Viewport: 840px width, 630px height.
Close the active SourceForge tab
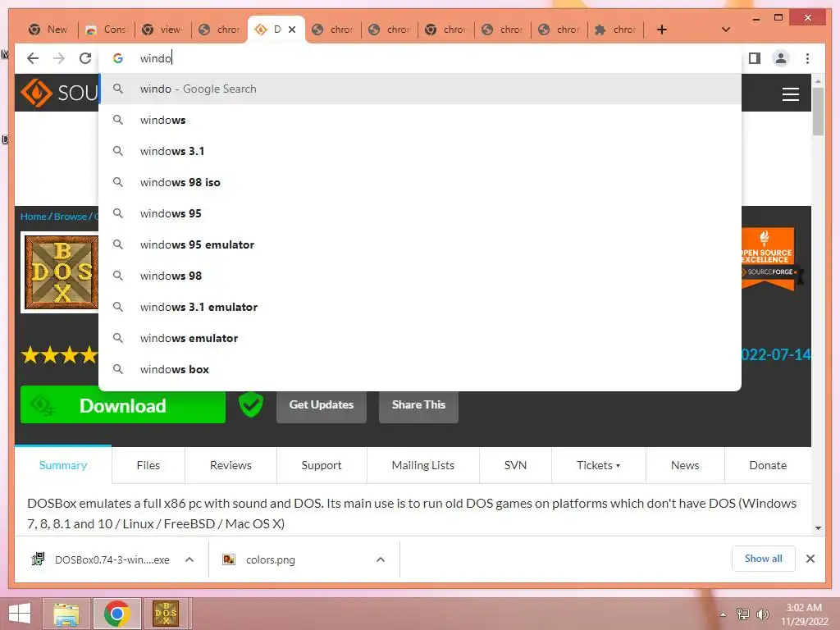click(x=292, y=30)
